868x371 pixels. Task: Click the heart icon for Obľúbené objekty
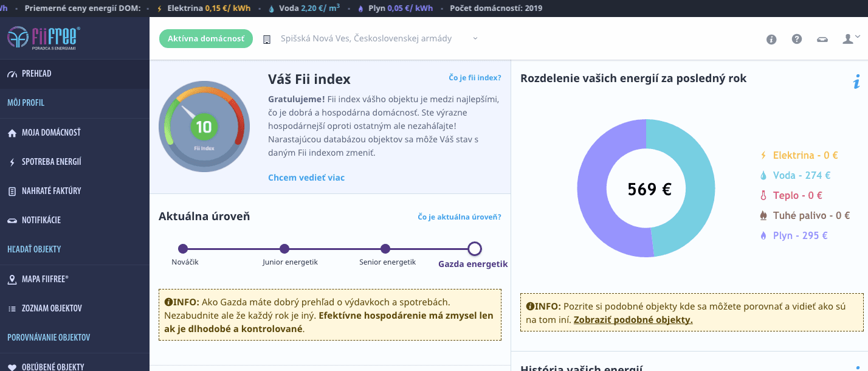coord(12,366)
